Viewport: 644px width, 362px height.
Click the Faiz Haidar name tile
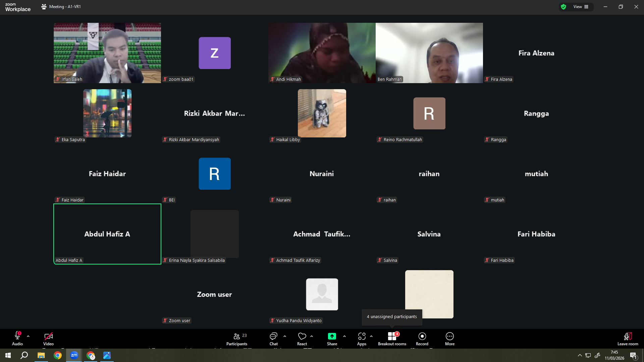click(x=107, y=174)
